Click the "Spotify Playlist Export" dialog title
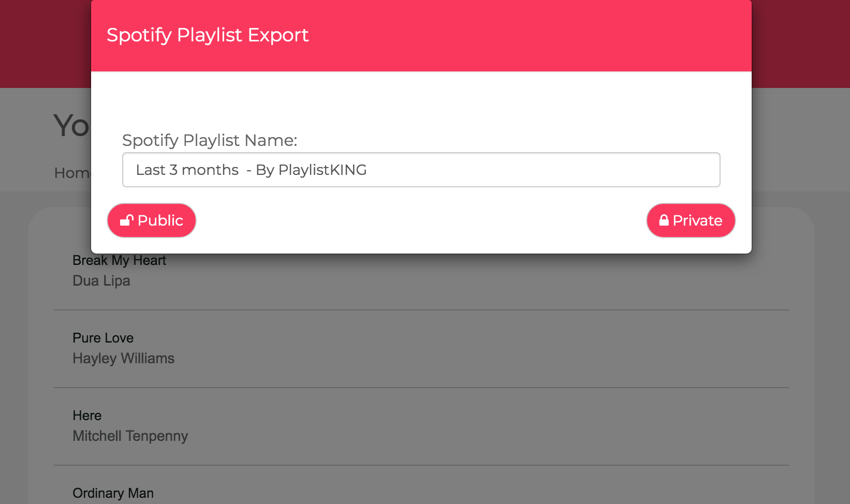The height and width of the screenshot is (504, 850). (x=207, y=35)
